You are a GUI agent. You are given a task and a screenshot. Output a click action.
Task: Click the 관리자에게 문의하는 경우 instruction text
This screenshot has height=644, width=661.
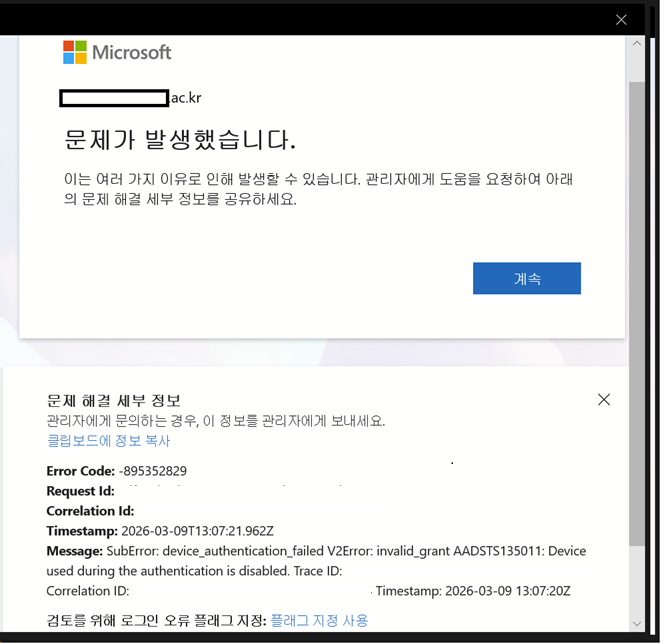(215, 421)
